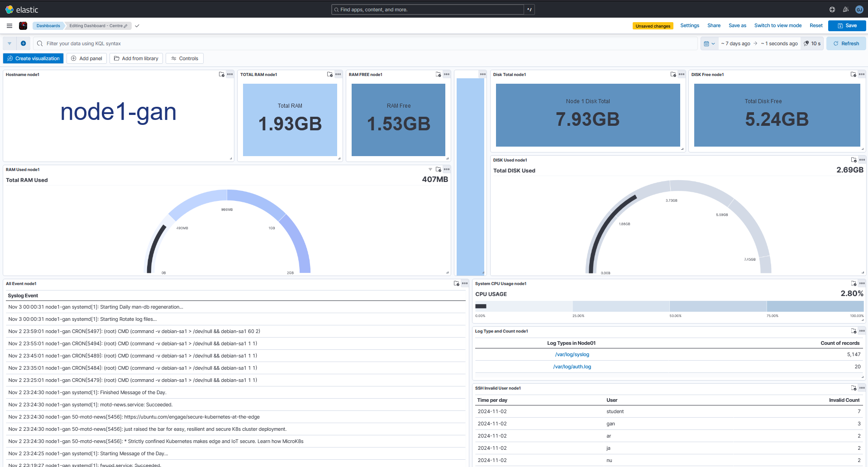
Task: Open the date quick menu dropdown
Action: 709,43
